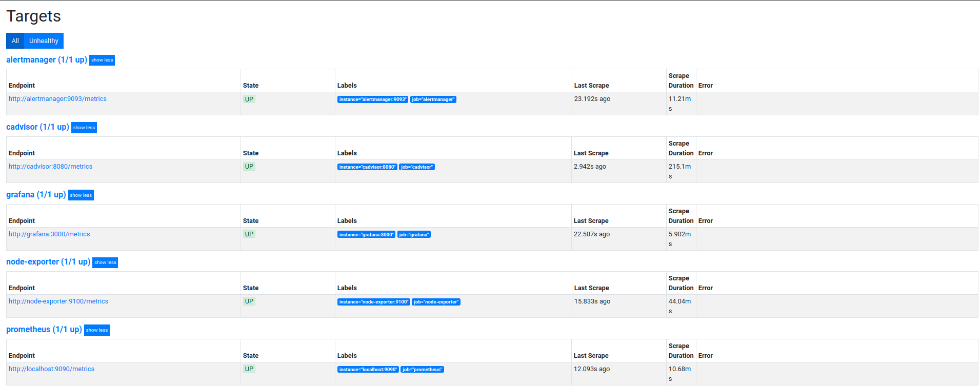Click the grafana UP state badge
This screenshot has height=386, width=980.
point(249,234)
